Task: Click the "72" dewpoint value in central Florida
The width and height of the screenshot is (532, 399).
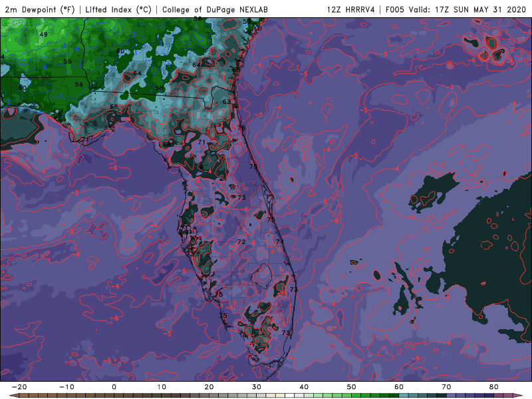Action: [241, 242]
